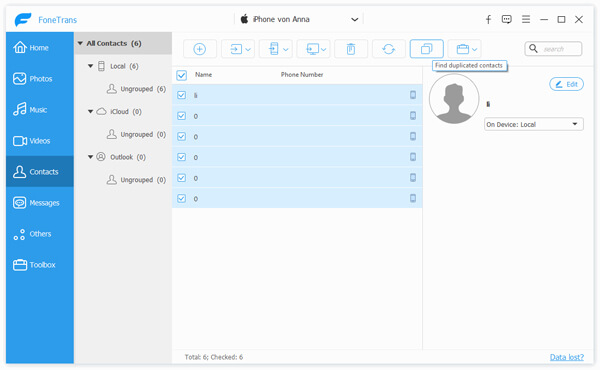Open the import contacts dropdown arrow
This screenshot has width=600, height=370.
point(248,49)
